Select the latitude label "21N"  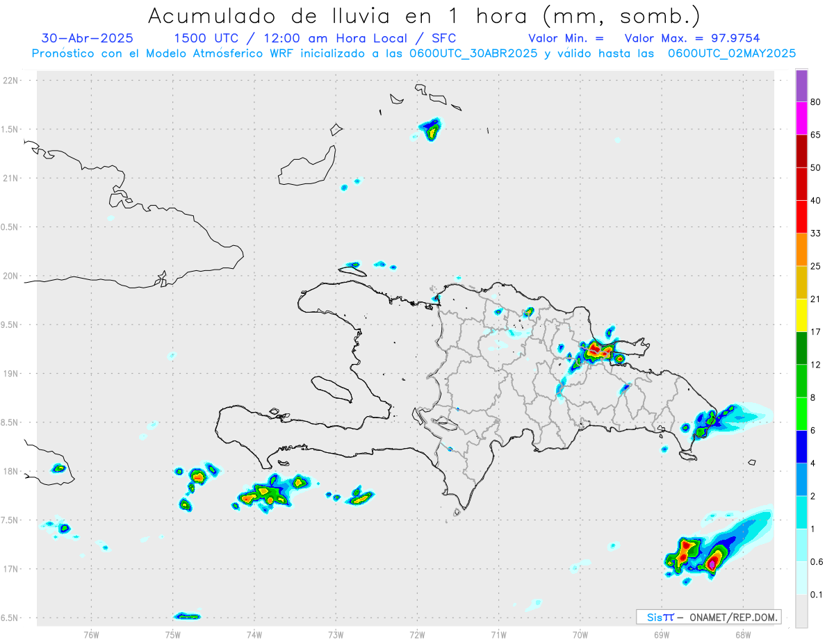(x=12, y=179)
